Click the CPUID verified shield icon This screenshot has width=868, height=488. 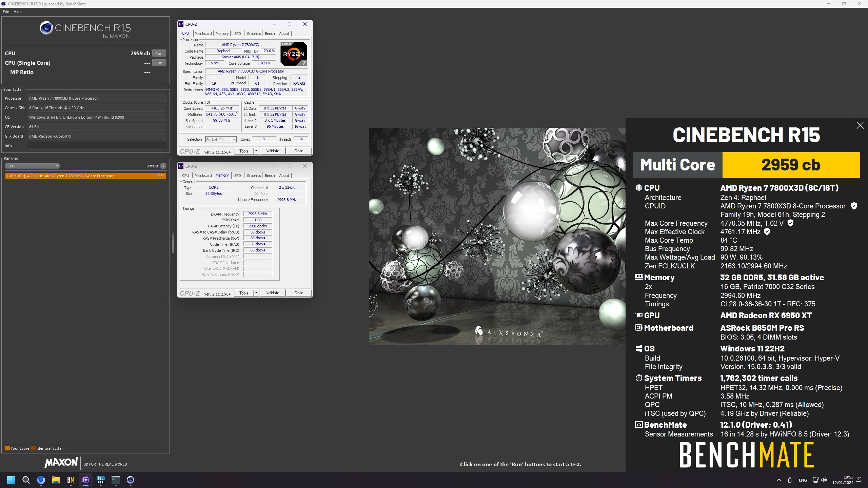[854, 206]
